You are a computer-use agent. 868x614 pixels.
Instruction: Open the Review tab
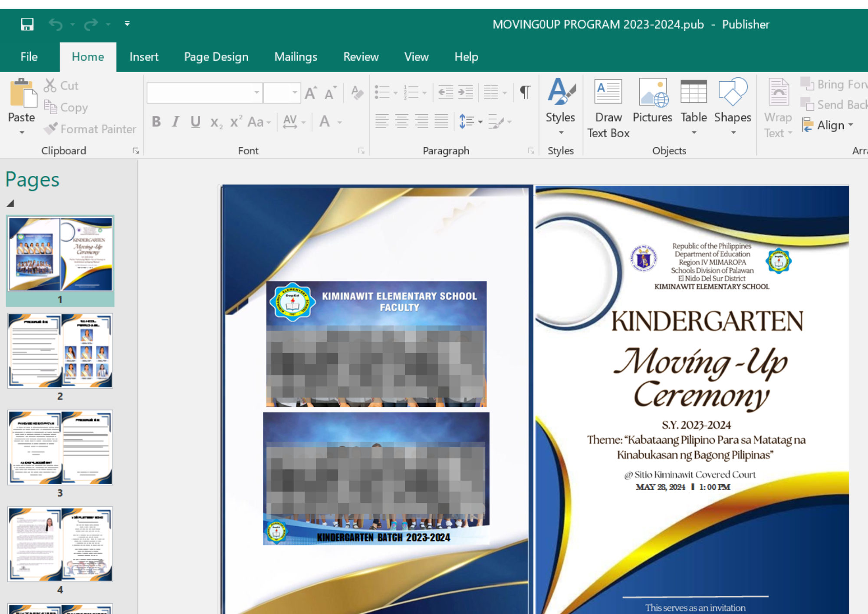click(x=361, y=57)
